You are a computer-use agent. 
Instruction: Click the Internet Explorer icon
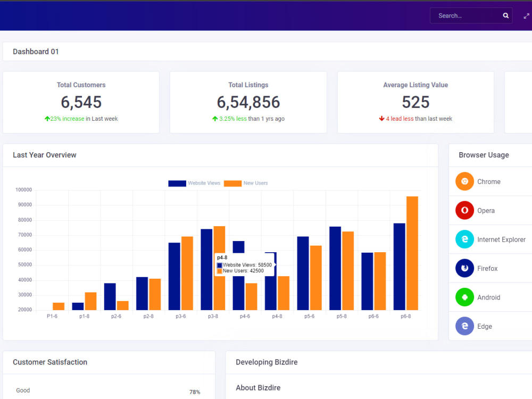pyautogui.click(x=464, y=239)
